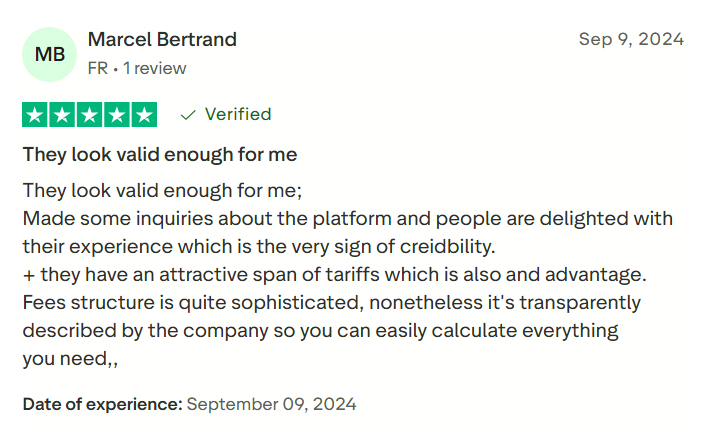
Task: Click the "September 09, 2024" experience date
Action: 271,405
